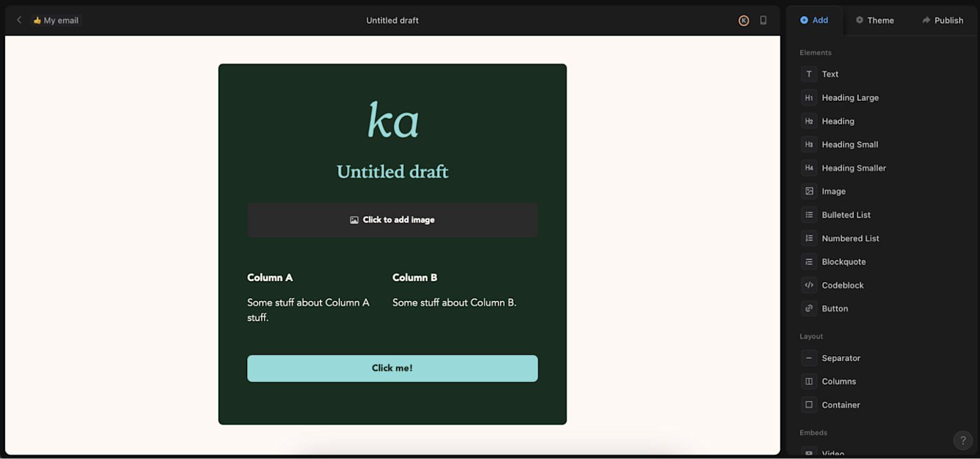Switch to the Add tab
This screenshot has width=980, height=459.
click(814, 20)
